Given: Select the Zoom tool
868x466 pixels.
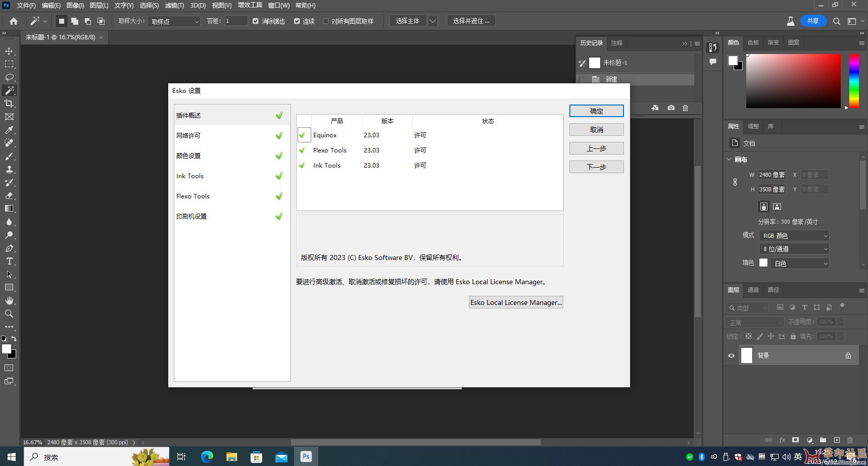Looking at the screenshot, I should pyautogui.click(x=9, y=314).
